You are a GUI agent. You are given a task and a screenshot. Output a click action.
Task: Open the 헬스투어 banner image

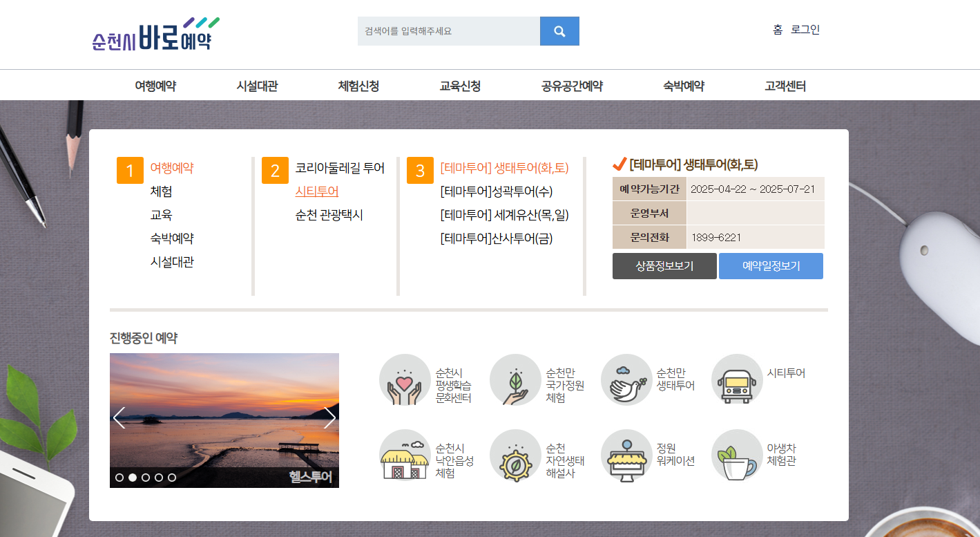(x=224, y=420)
